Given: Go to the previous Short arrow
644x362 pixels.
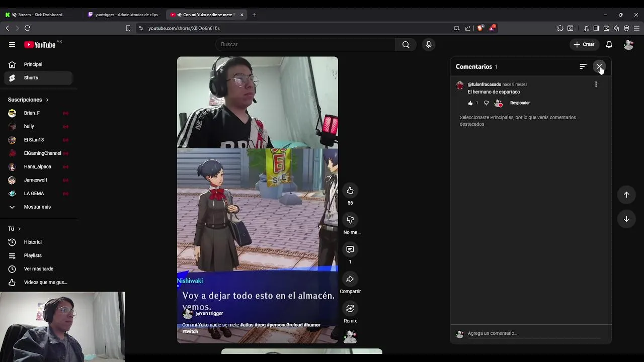Looking at the screenshot, I should 626,195.
